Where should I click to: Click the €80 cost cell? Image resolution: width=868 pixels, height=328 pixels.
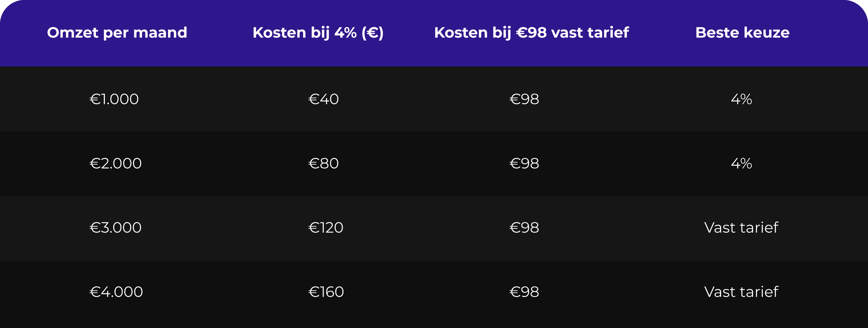(324, 164)
